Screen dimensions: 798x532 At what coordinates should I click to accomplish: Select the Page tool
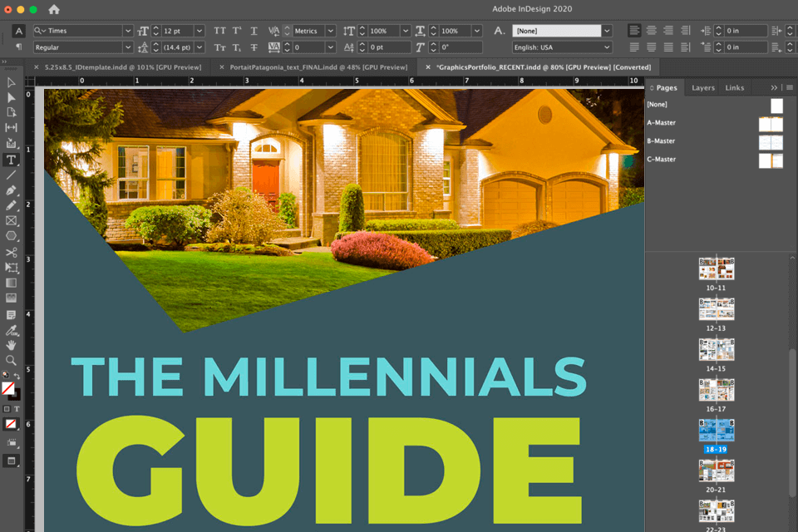(x=11, y=112)
